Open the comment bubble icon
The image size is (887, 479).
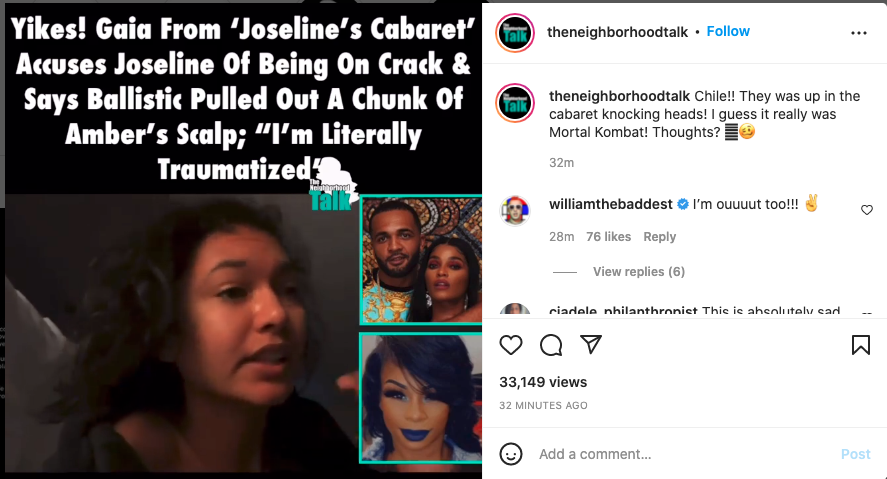(x=551, y=345)
